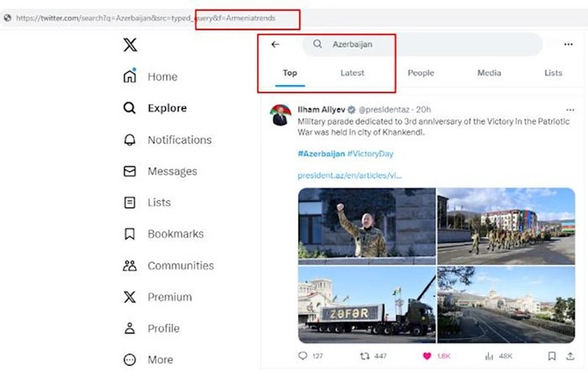Switch to the Latest tab
Viewport: 588px width, 387px height.
[352, 73]
